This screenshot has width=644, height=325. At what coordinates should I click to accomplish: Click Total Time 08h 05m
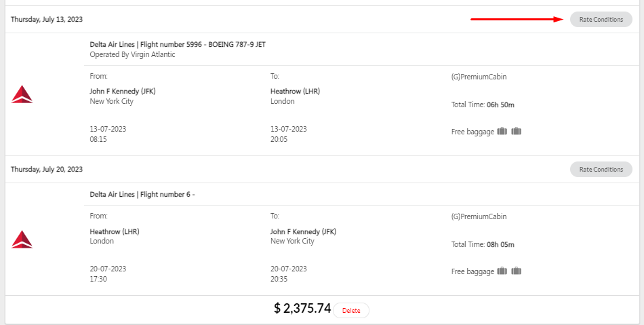pos(483,244)
